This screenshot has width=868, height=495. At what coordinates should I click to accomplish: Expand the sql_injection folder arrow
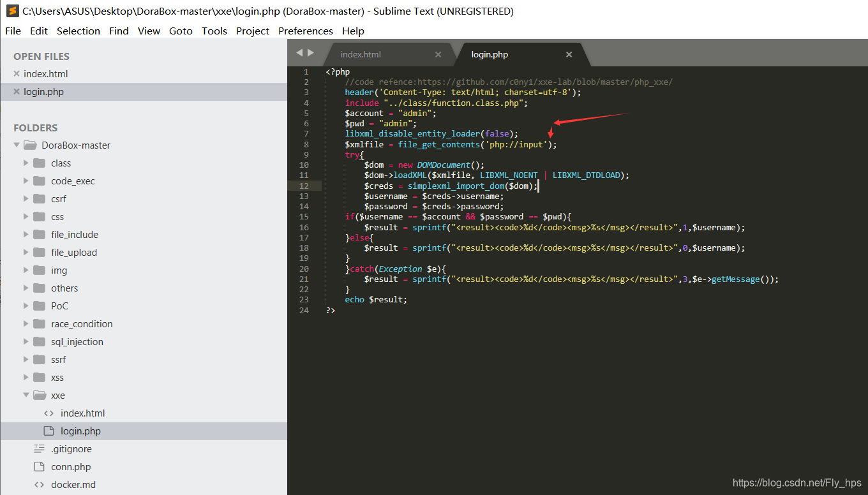click(26, 342)
